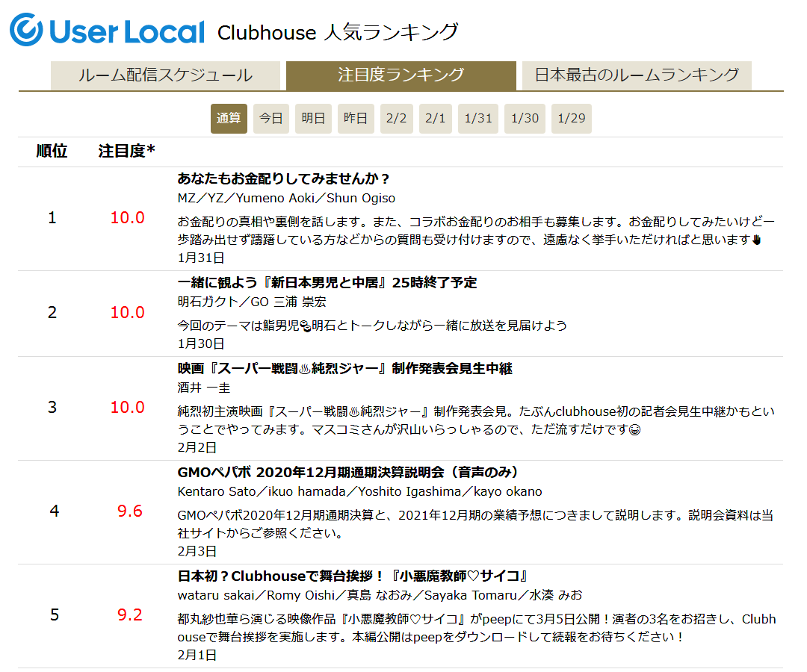Filter the ranking by date 2/1
This screenshot has width=807, height=672.
[x=435, y=119]
